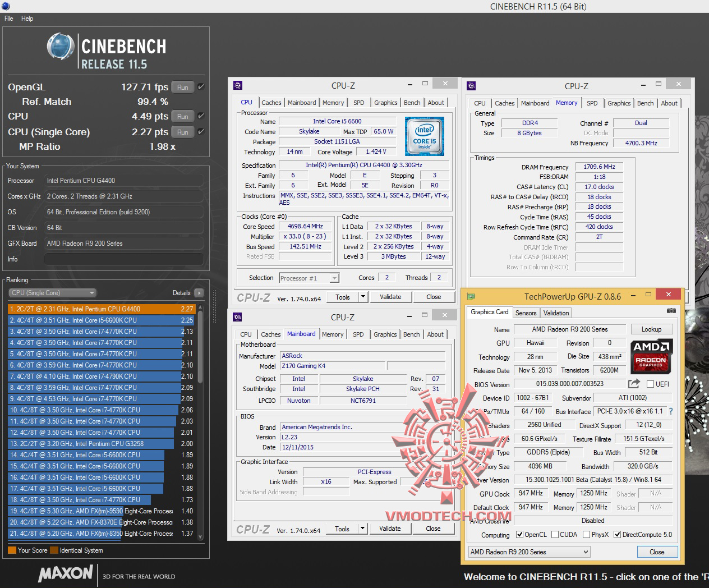This screenshot has width=709, height=588.
Task: Click the Cinebench sphere logo icon
Action: (61, 47)
